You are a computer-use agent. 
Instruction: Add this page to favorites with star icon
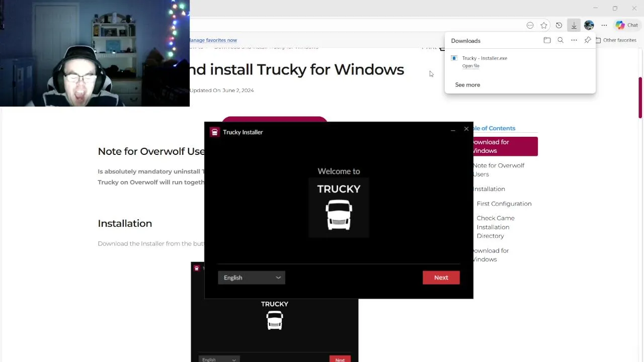(544, 25)
